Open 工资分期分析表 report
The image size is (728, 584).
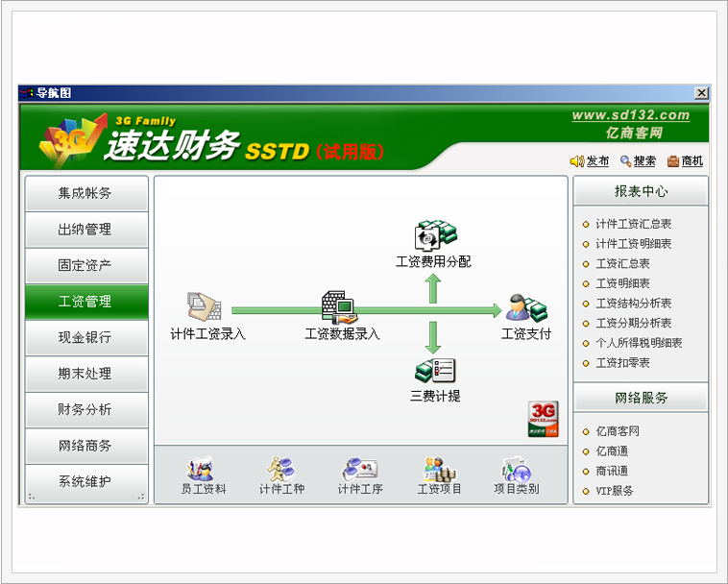pos(633,324)
